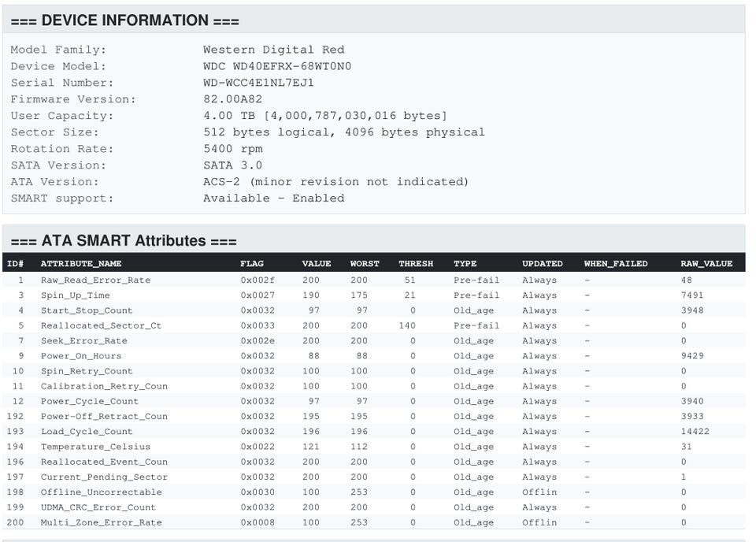
Task: Click the serial number WD-WCC4E1NL7EJ1
Action: click(x=258, y=83)
